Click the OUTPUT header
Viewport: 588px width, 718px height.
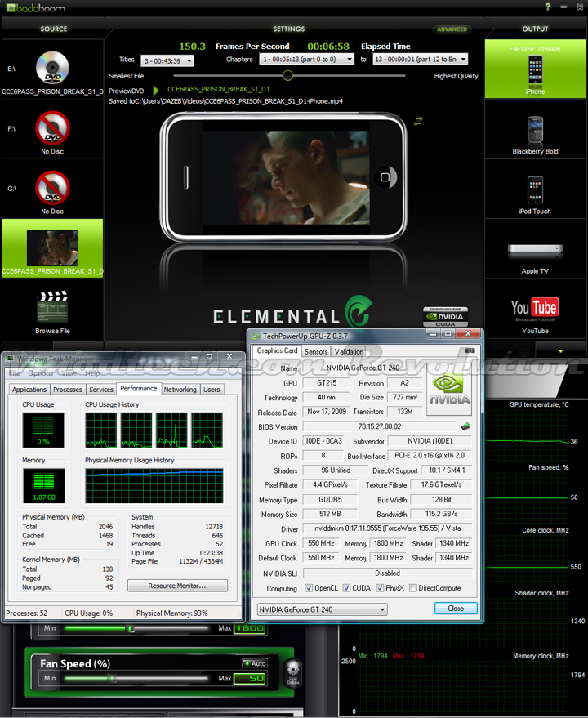point(536,29)
